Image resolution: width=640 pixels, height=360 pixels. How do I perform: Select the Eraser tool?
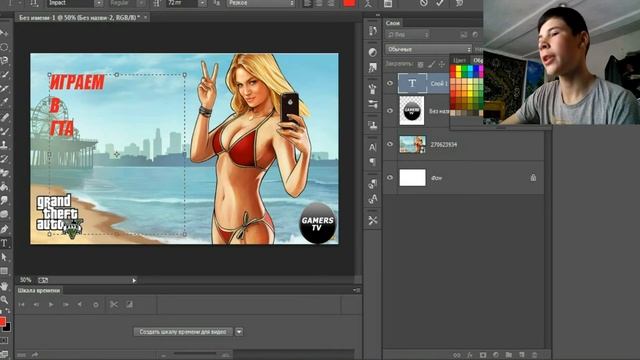point(4,173)
